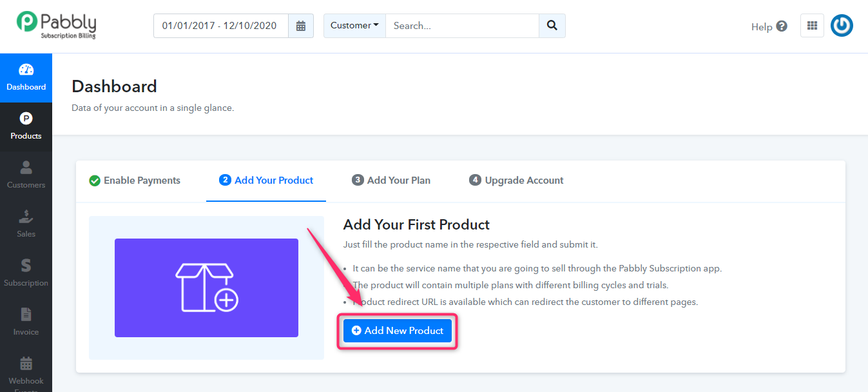Click the date range field 01/01/2017 - 12/10/2020
This screenshot has height=392, width=868.
(221, 26)
